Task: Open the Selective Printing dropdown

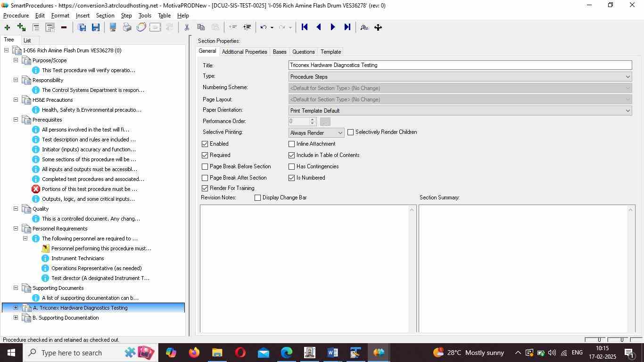Action: point(316,133)
